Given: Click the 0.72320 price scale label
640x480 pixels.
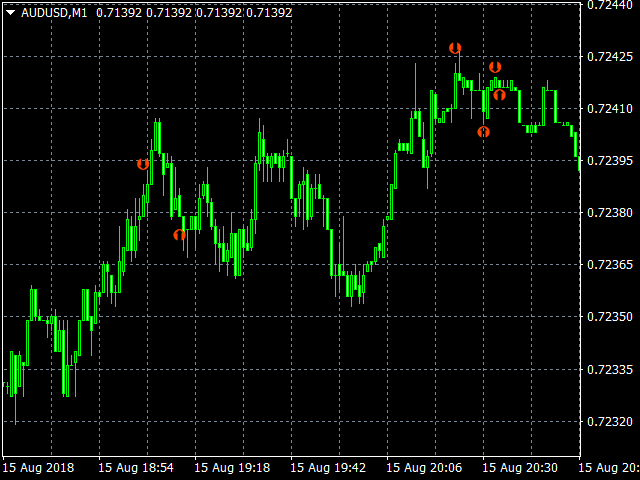Looking at the screenshot, I should (x=609, y=421).
